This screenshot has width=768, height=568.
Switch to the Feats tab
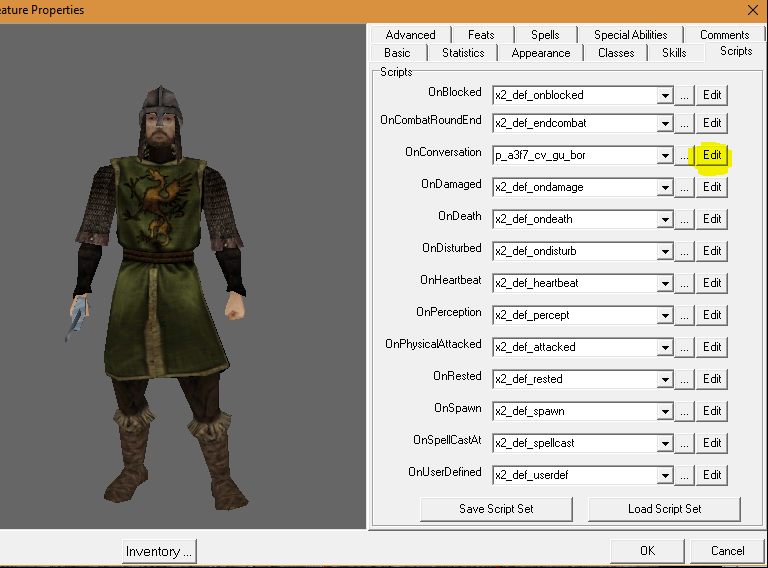coord(481,35)
